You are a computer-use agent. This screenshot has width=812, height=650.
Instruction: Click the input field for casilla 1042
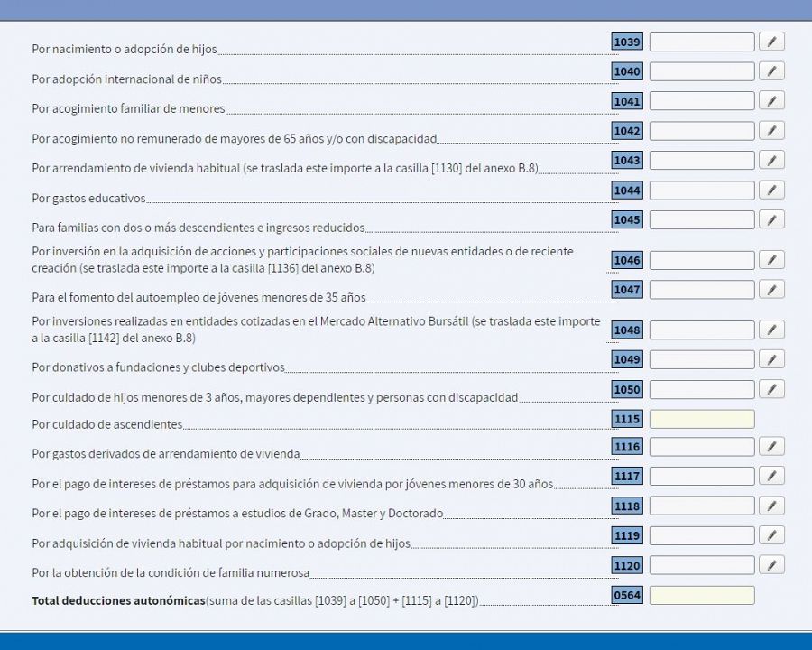[x=701, y=131]
